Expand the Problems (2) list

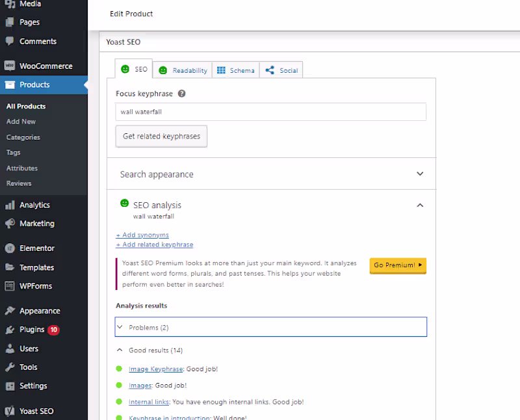pyautogui.click(x=270, y=327)
